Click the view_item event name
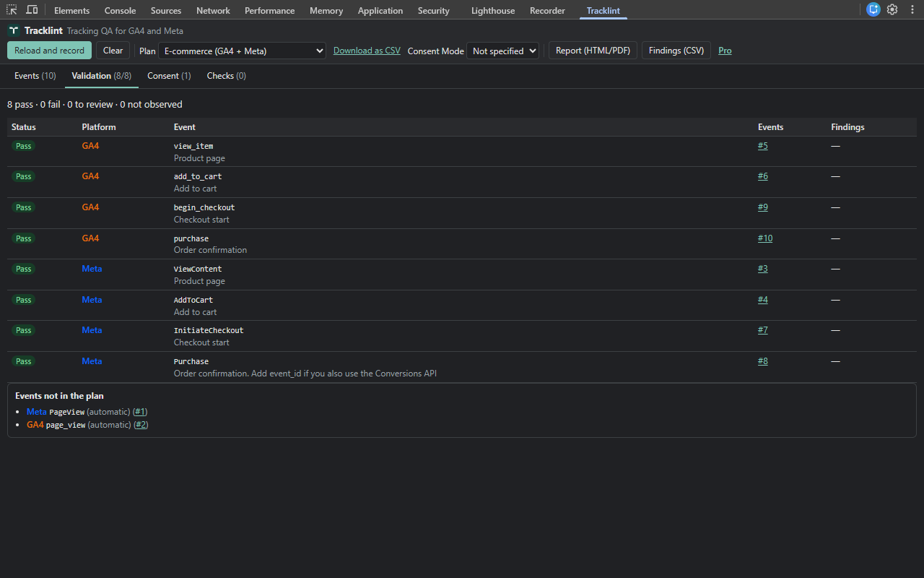The image size is (924, 578). point(193,146)
